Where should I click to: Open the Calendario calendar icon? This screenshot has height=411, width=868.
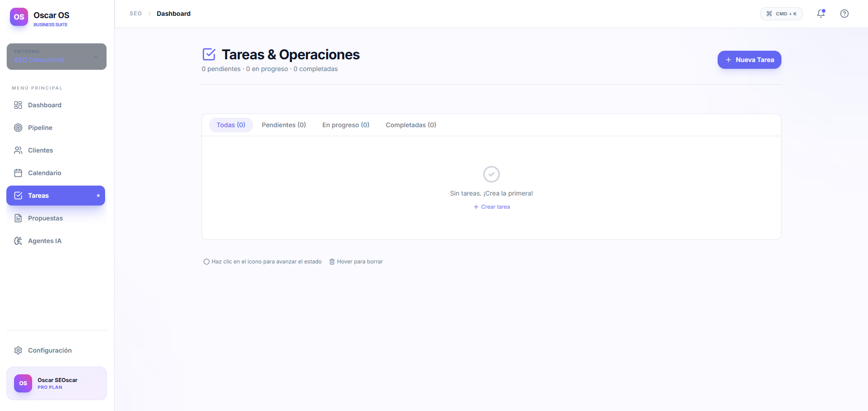click(x=18, y=172)
